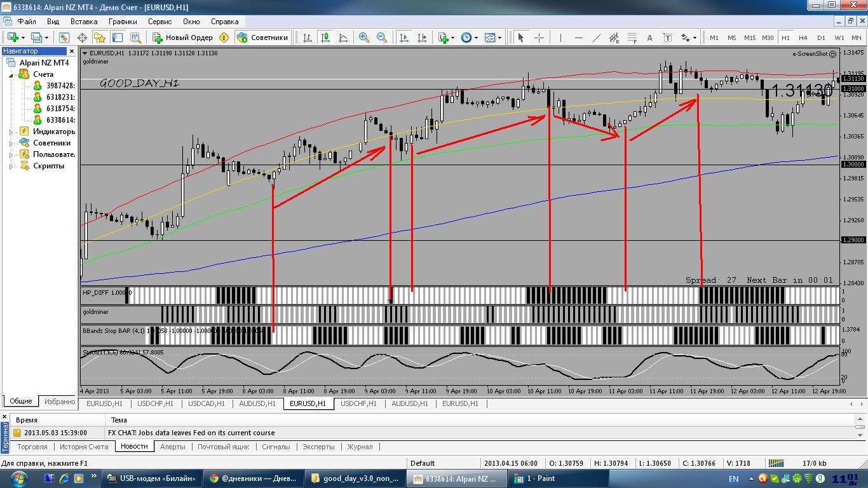The width and height of the screenshot is (868, 488).
Task: Select the Fibonacci retracement tool
Action: (x=632, y=37)
